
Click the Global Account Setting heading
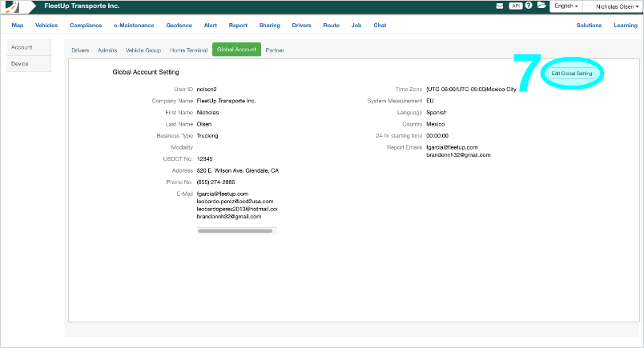146,72
